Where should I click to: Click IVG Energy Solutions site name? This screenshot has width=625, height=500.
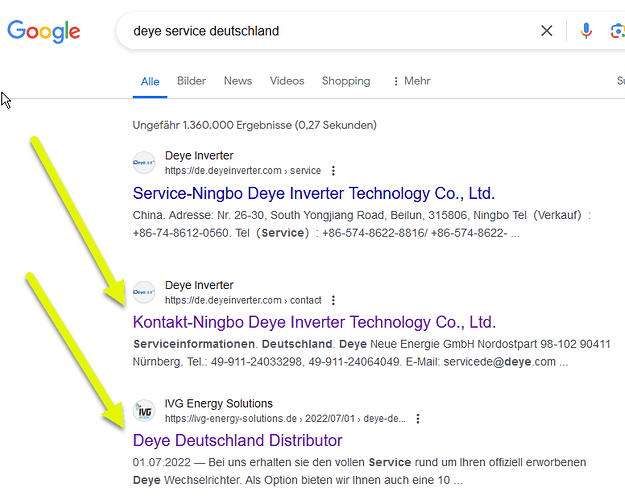click(219, 404)
